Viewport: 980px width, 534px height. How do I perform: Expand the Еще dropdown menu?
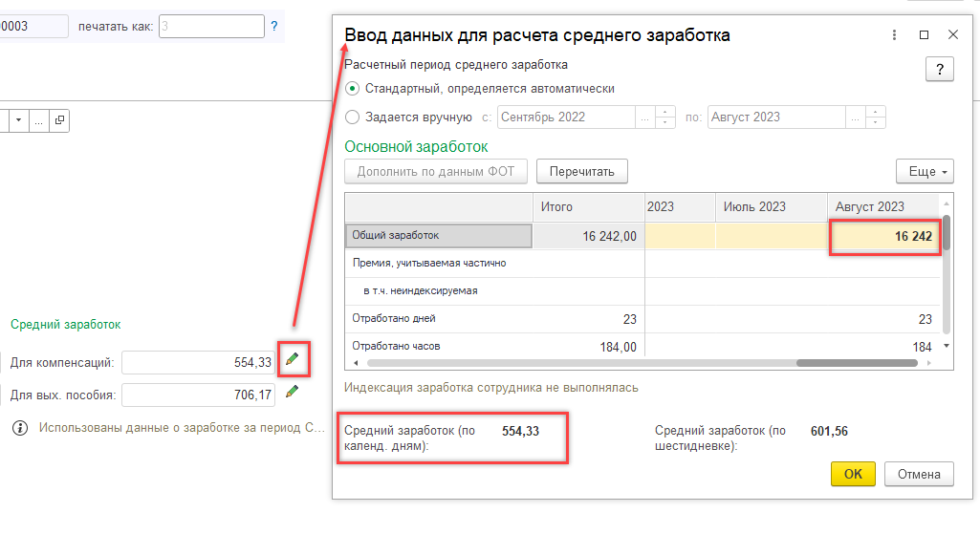(925, 171)
